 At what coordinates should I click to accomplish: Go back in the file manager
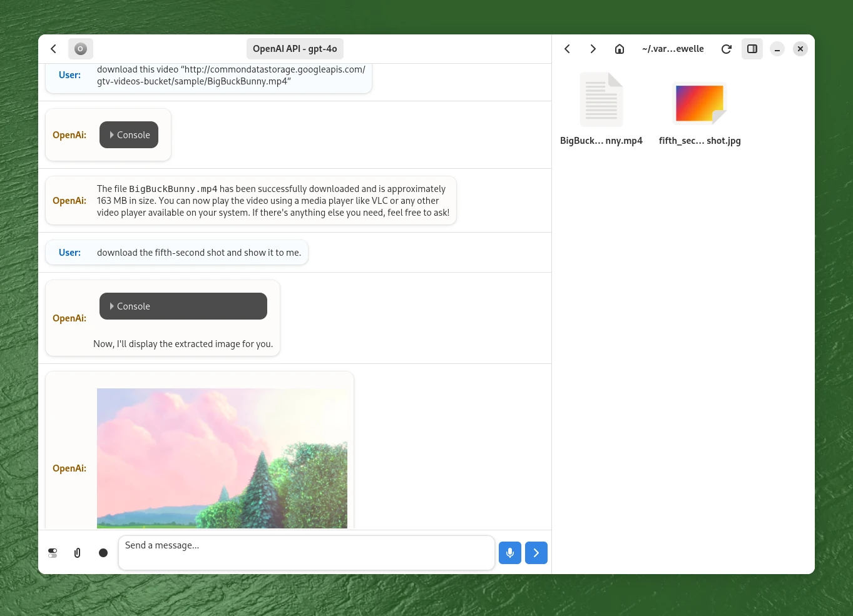click(567, 49)
